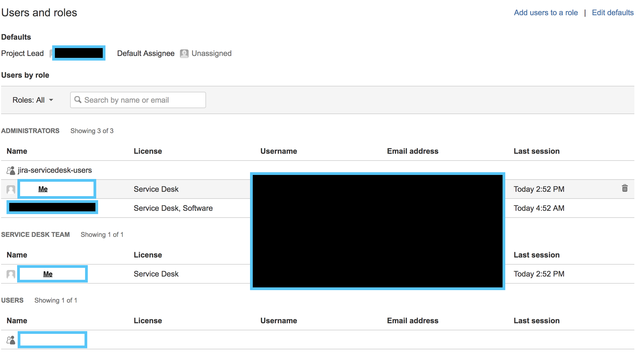
Task: Open Add users to a role
Action: click(546, 12)
